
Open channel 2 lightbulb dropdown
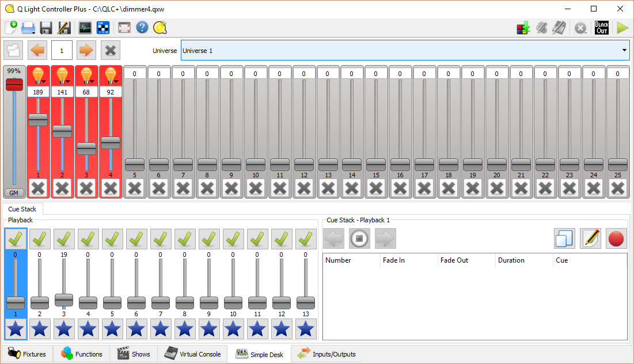pos(62,75)
